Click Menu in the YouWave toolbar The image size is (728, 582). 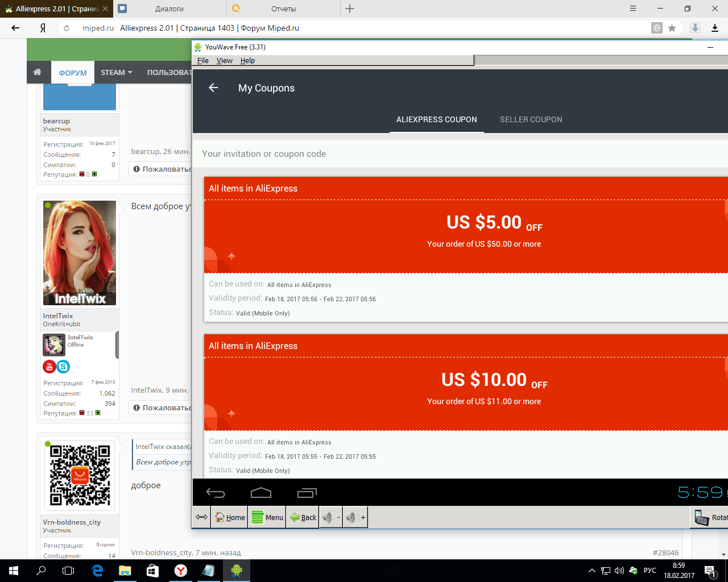point(267,517)
